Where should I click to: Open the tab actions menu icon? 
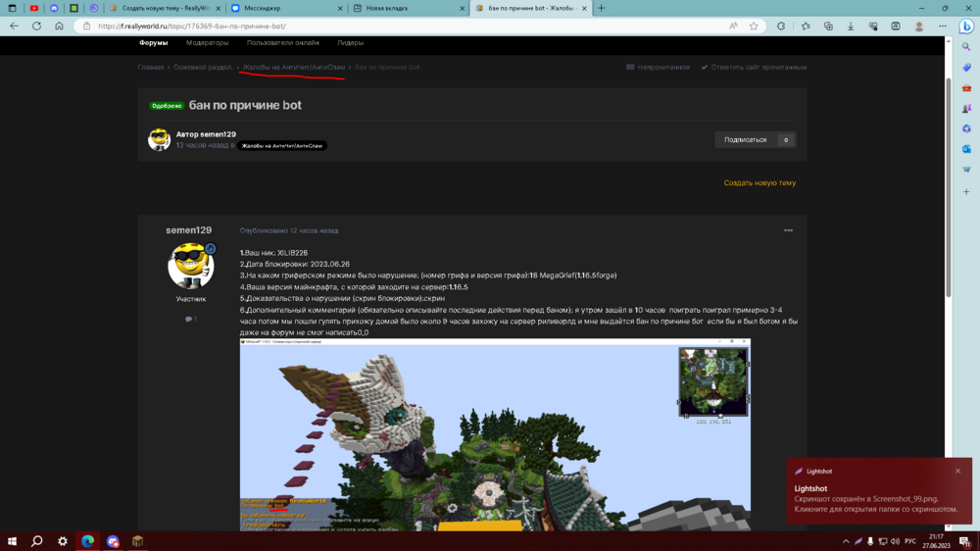(x=12, y=8)
